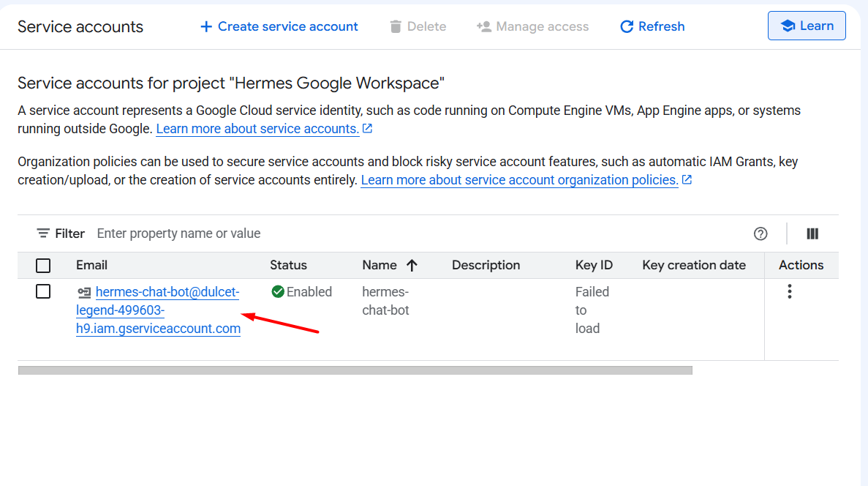The image size is (868, 486).
Task: Click the Key ID column header
Action: [x=594, y=266]
